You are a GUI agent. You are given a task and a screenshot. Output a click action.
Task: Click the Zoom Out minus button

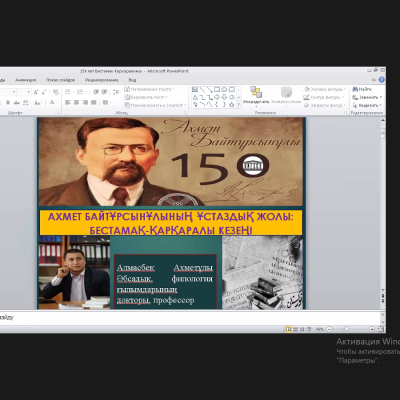[329, 329]
